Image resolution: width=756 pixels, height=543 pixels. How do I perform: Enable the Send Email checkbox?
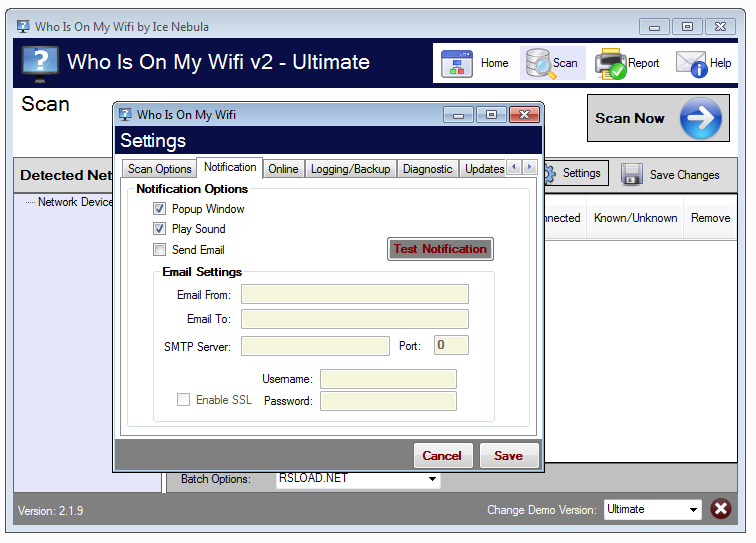[159, 249]
